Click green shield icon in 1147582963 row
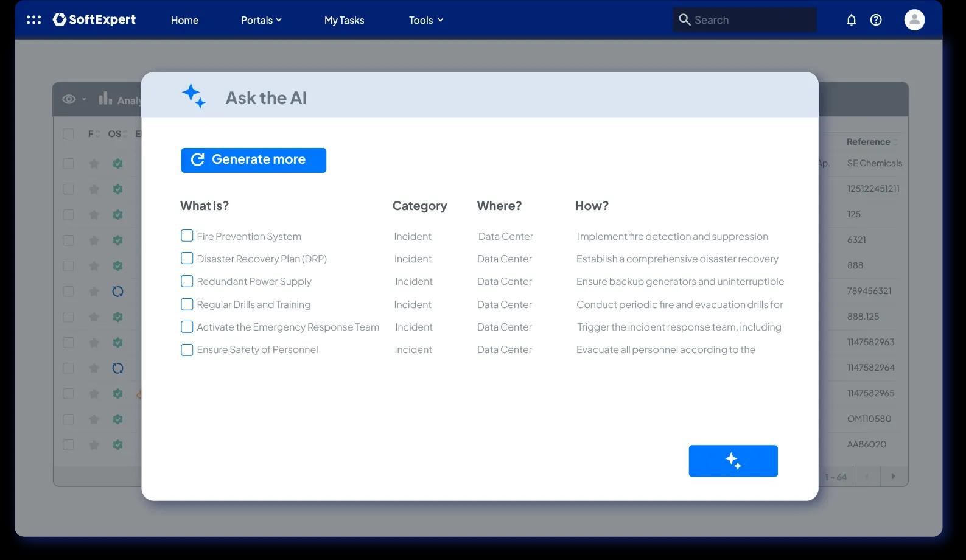Screen dimensions: 966x560 click(x=117, y=343)
